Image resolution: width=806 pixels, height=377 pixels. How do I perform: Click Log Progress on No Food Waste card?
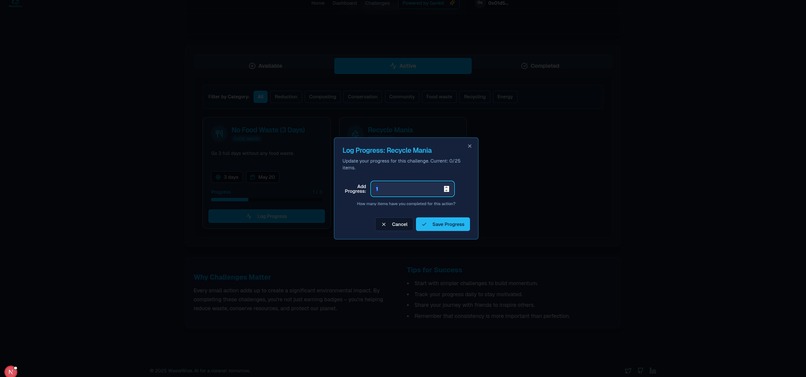(x=266, y=216)
